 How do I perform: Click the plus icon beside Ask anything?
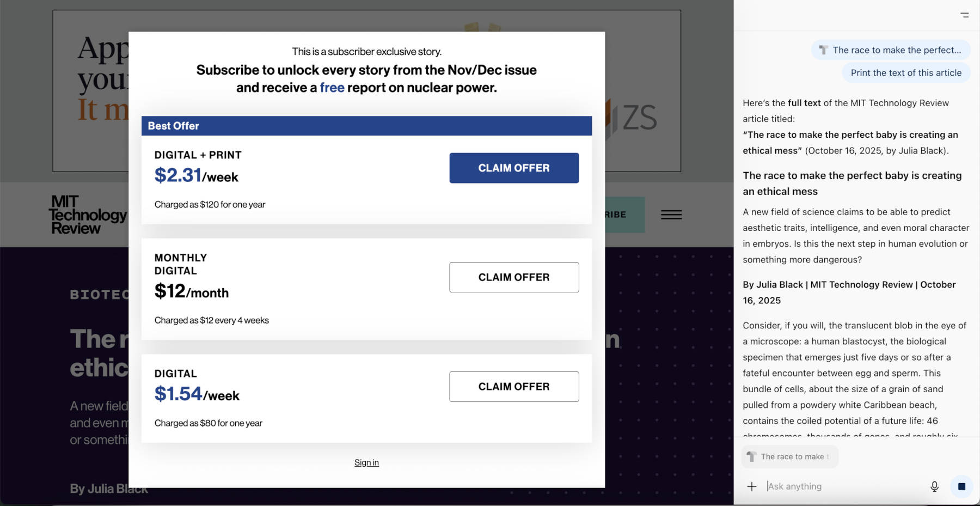tap(751, 486)
